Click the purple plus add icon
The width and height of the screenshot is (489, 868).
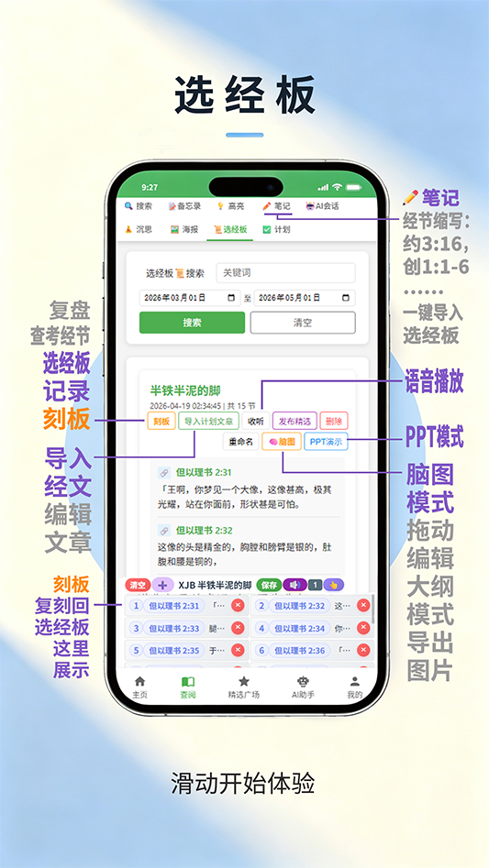tap(162, 585)
